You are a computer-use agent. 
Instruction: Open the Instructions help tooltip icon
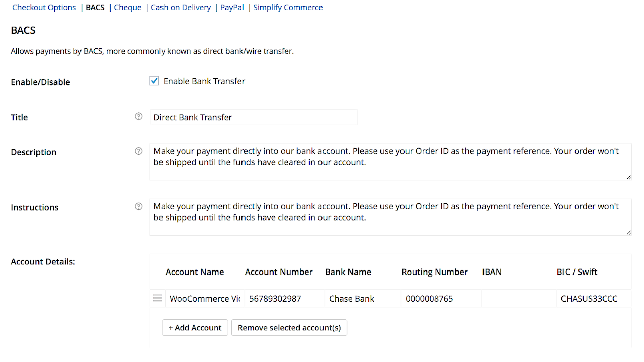pos(138,206)
